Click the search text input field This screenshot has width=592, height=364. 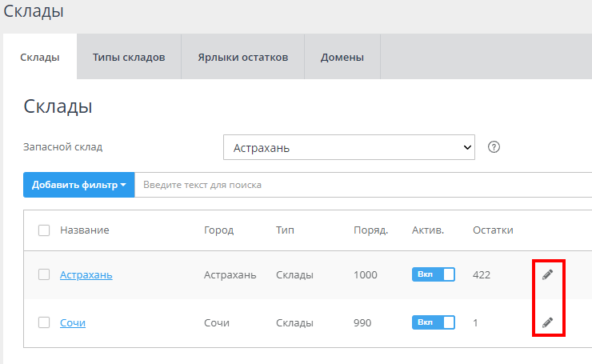point(360,185)
